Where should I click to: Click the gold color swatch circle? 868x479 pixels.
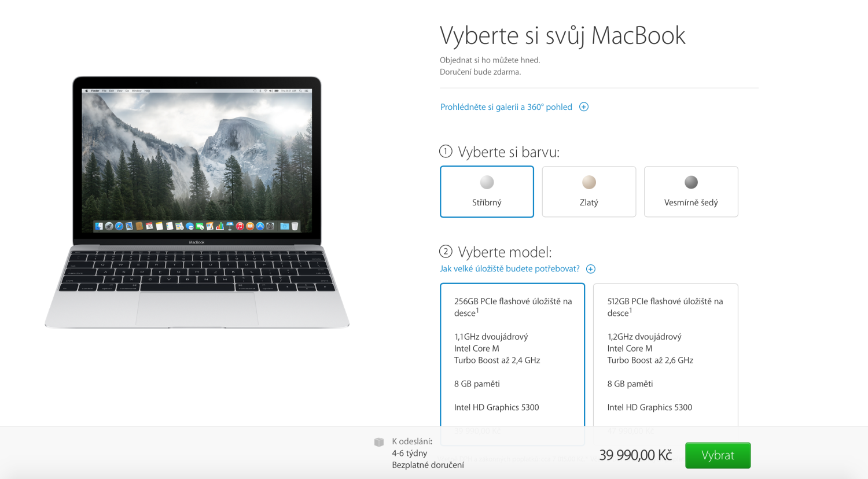click(589, 182)
